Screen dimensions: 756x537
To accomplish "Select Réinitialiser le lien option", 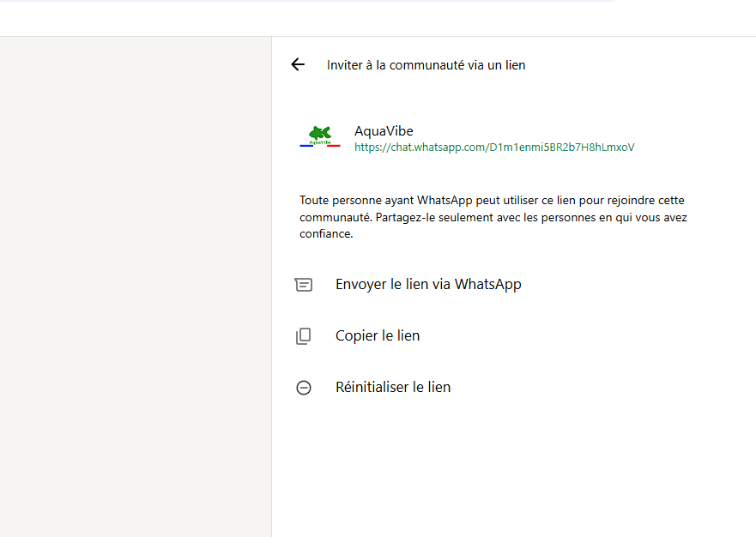I will 393,387.
